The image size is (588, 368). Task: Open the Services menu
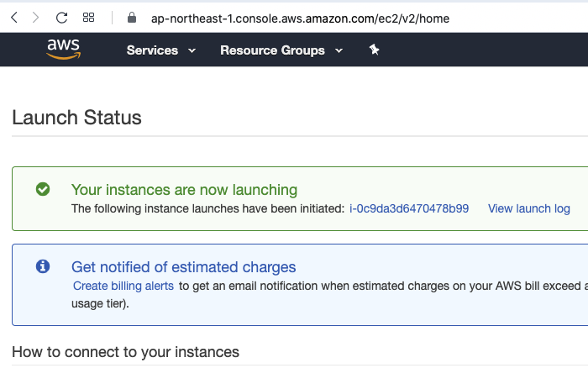pyautogui.click(x=152, y=50)
